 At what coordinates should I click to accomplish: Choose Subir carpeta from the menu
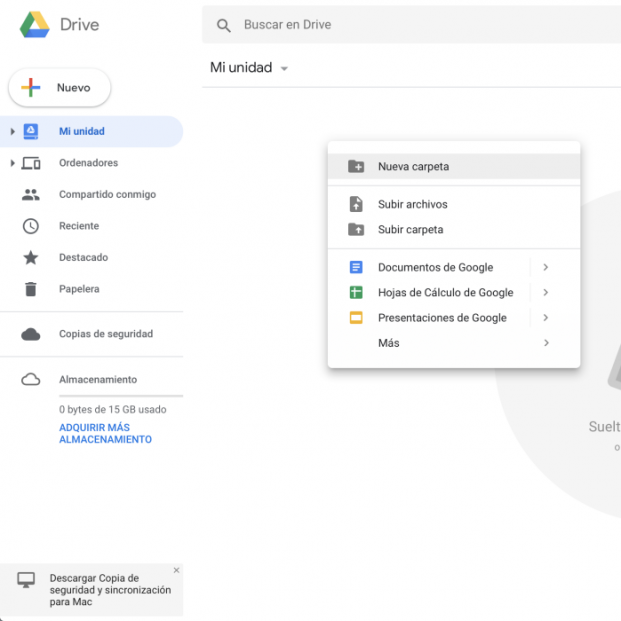coord(410,230)
